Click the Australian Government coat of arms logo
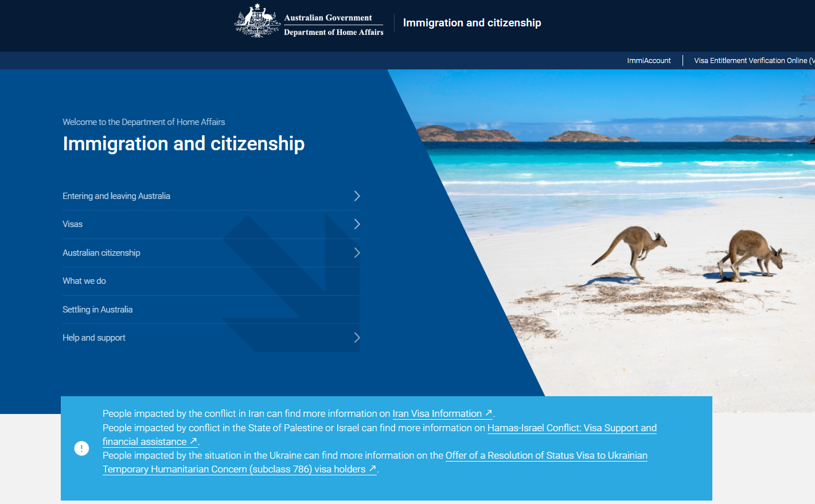Screen dimensions: 815x504 click(257, 22)
